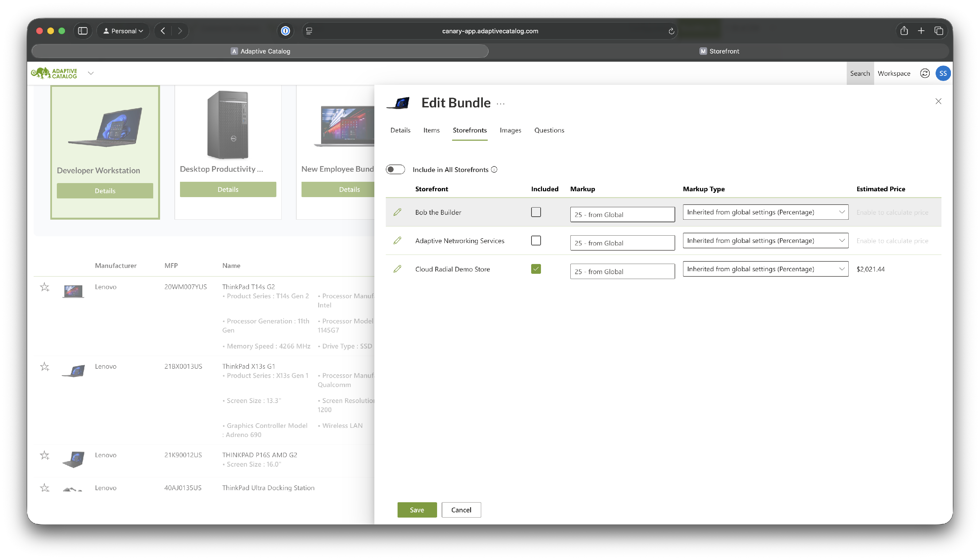
Task: Switch to the Items tab
Action: (x=431, y=131)
